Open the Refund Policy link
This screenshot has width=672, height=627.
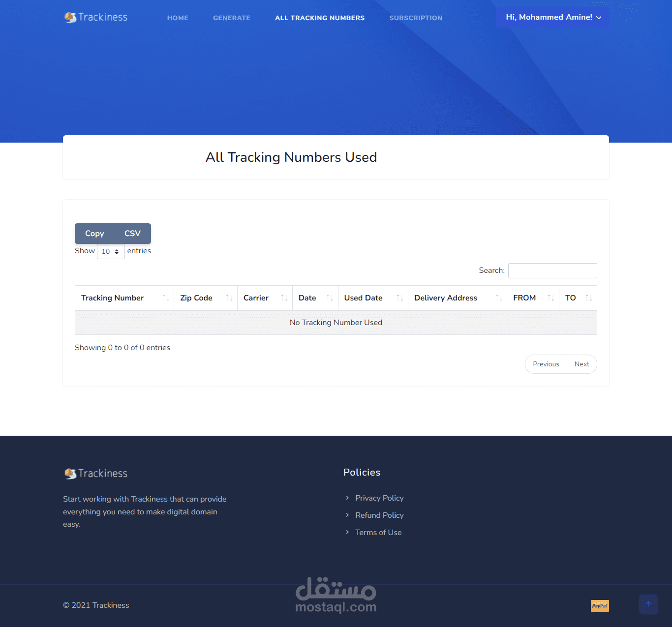tap(379, 515)
